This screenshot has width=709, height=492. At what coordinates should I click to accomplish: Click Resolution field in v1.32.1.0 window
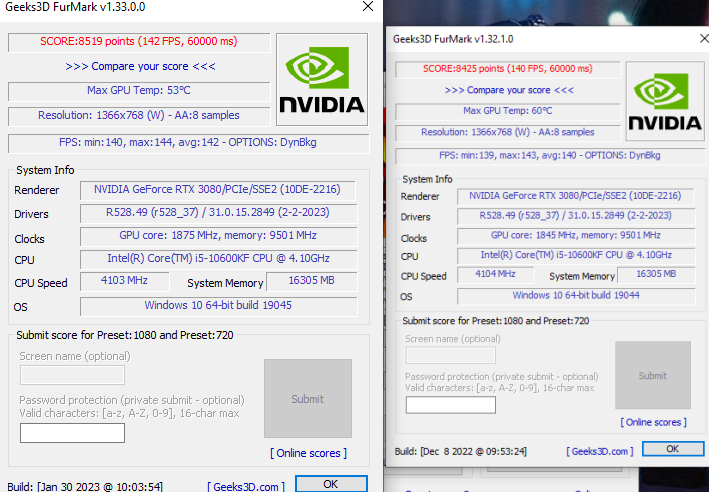508,132
